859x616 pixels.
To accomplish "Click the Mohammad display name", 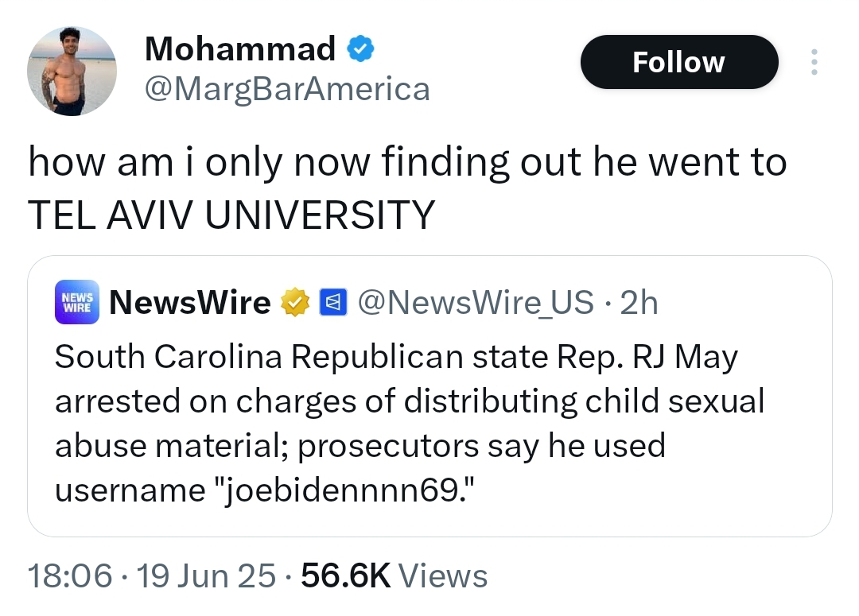I will click(x=240, y=48).
